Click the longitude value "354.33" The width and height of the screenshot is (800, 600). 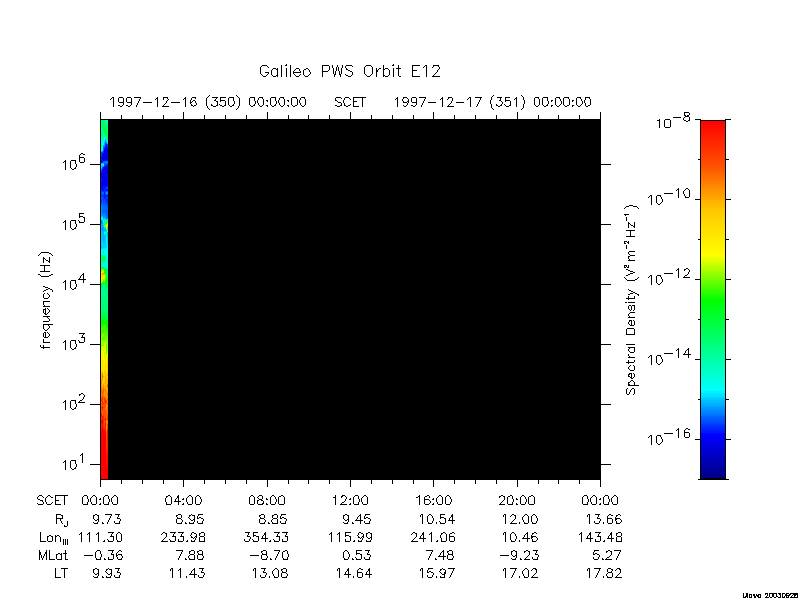point(266,537)
